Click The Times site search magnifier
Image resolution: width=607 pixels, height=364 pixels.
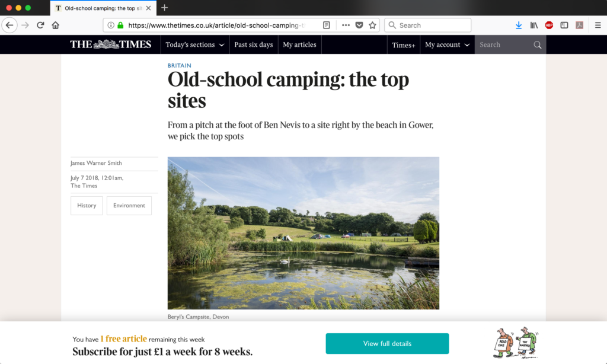[x=538, y=45]
